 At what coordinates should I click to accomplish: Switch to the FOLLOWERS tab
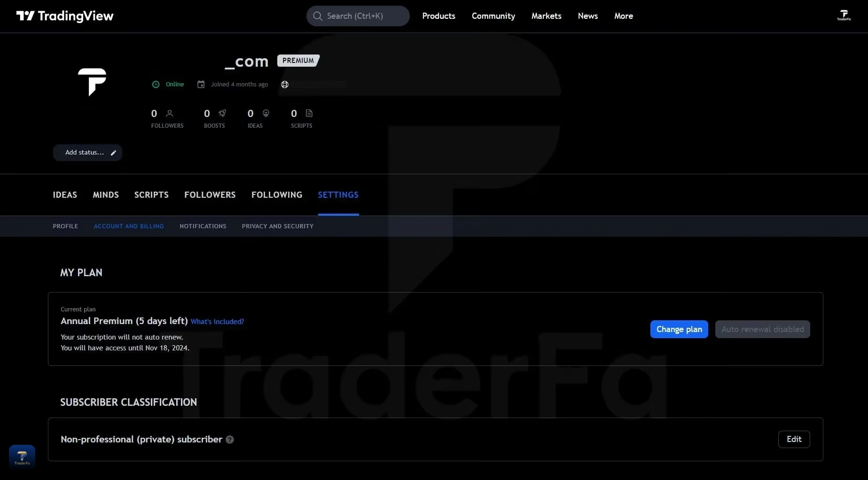pos(210,195)
